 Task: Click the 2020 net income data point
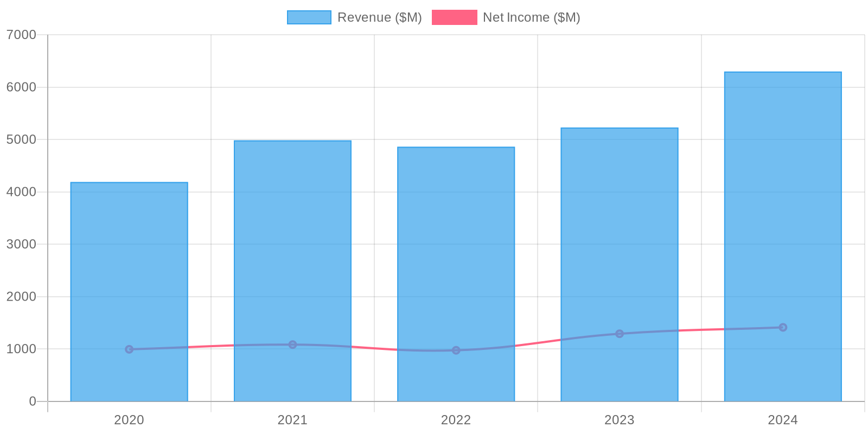[x=129, y=349]
